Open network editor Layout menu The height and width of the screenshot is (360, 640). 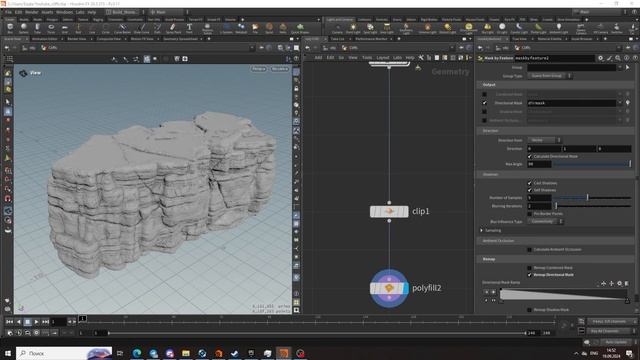click(382, 58)
